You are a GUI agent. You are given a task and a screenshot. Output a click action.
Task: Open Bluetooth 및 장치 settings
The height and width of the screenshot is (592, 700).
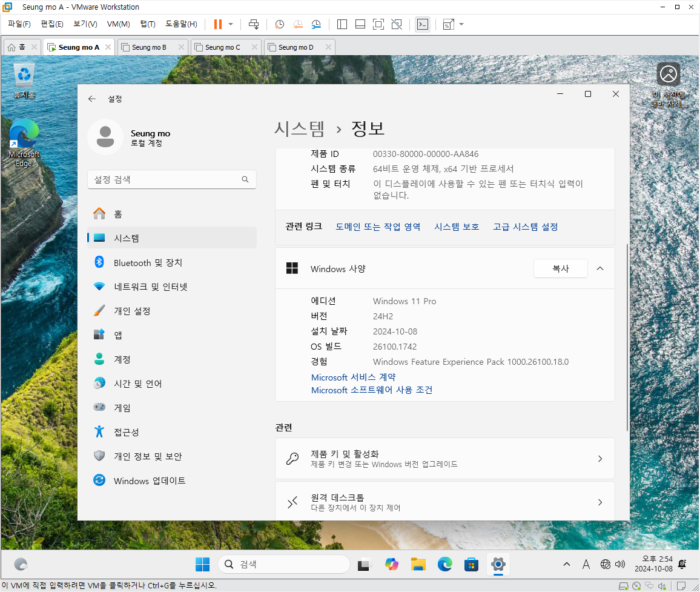172,263
